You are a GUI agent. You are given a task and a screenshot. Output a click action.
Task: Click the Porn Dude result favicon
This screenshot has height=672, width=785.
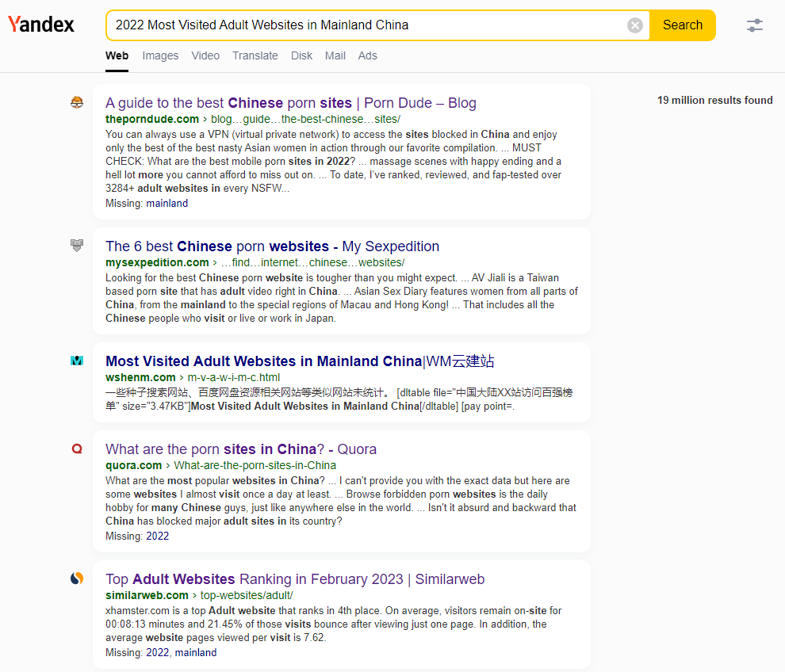77,102
